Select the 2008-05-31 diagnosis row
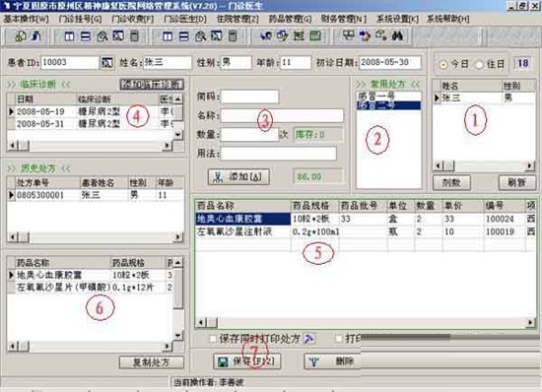 point(91,124)
